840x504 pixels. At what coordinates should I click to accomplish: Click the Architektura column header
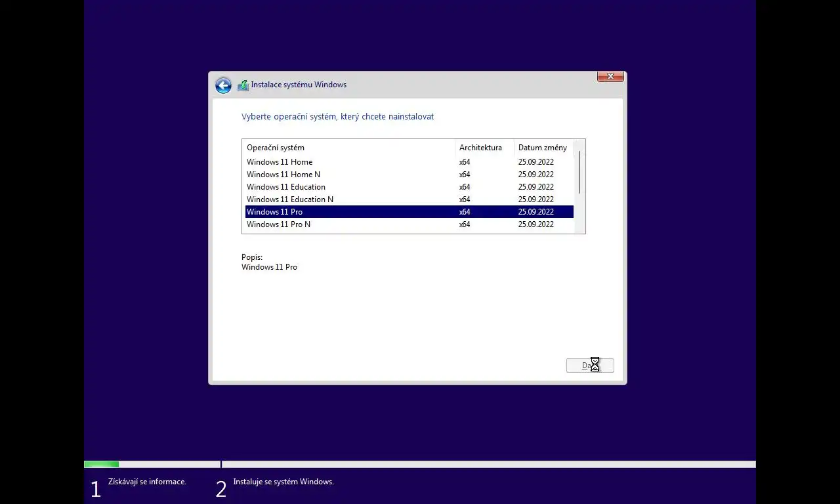[x=484, y=148]
